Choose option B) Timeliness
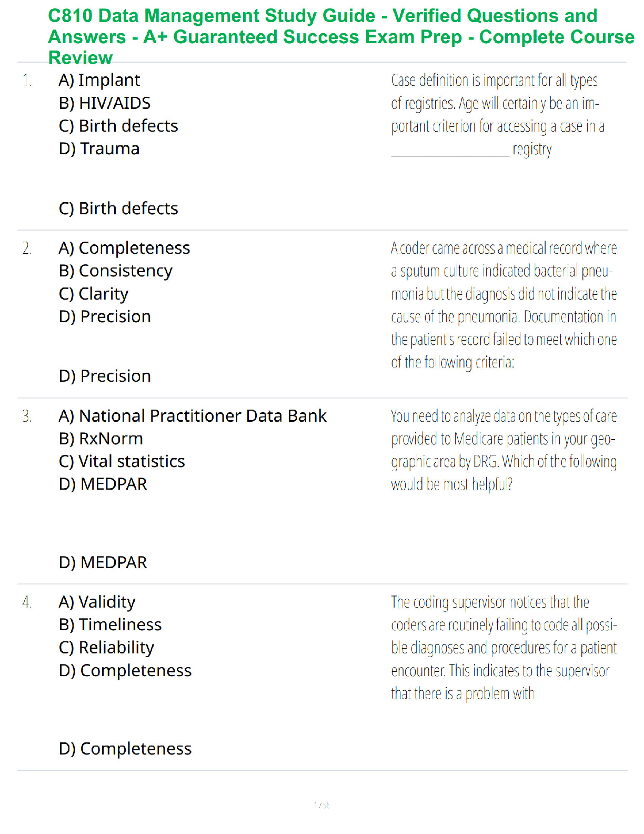Screen dimensions: 644x834 click(x=110, y=624)
